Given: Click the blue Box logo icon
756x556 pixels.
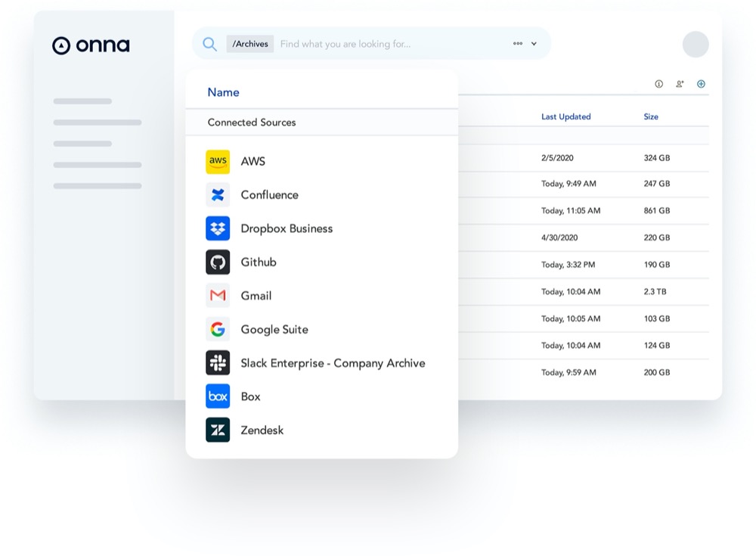Looking at the screenshot, I should 218,396.
